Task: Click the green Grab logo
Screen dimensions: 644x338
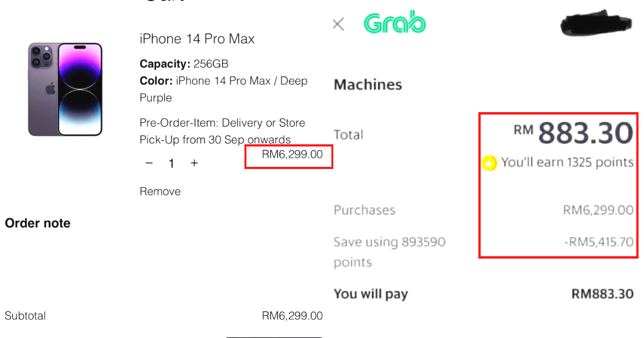Action: point(394,24)
